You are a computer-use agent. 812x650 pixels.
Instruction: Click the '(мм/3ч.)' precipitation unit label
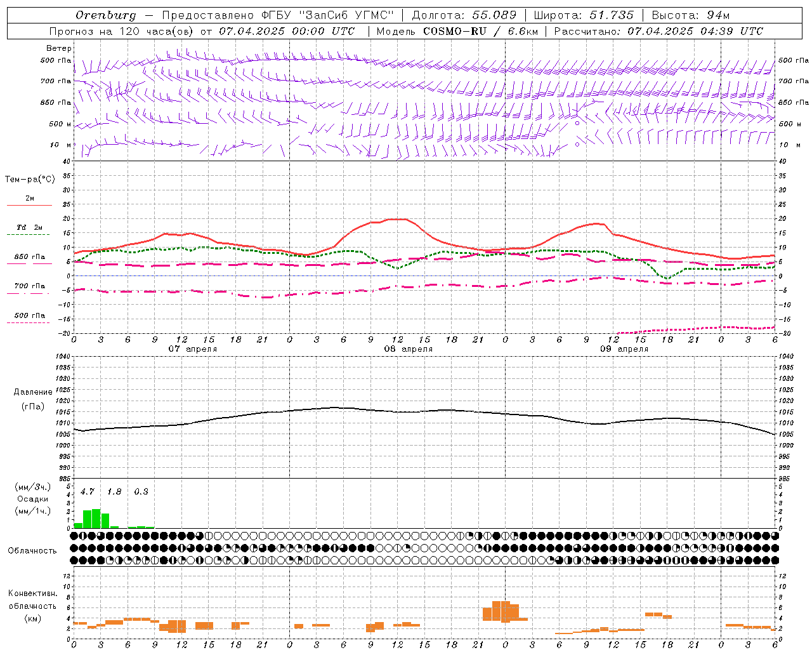(x=32, y=487)
